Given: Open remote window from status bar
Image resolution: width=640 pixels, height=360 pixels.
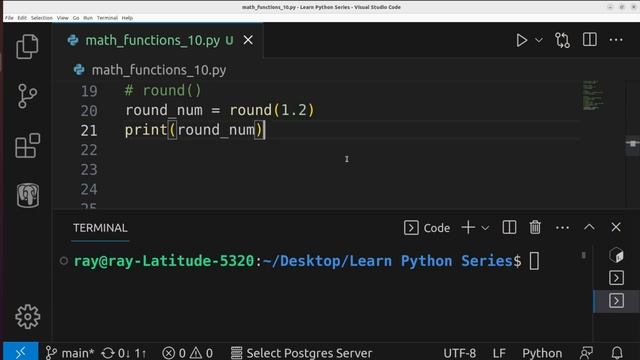Looking at the screenshot, I should tap(21, 351).
